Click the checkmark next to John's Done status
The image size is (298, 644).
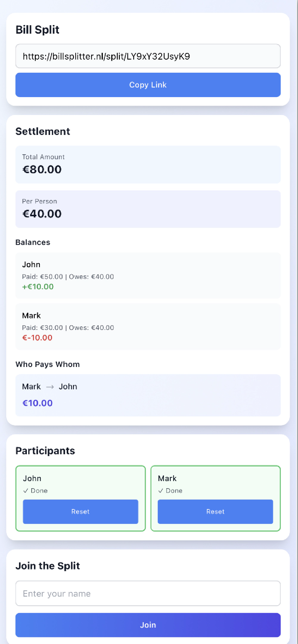[x=26, y=491]
